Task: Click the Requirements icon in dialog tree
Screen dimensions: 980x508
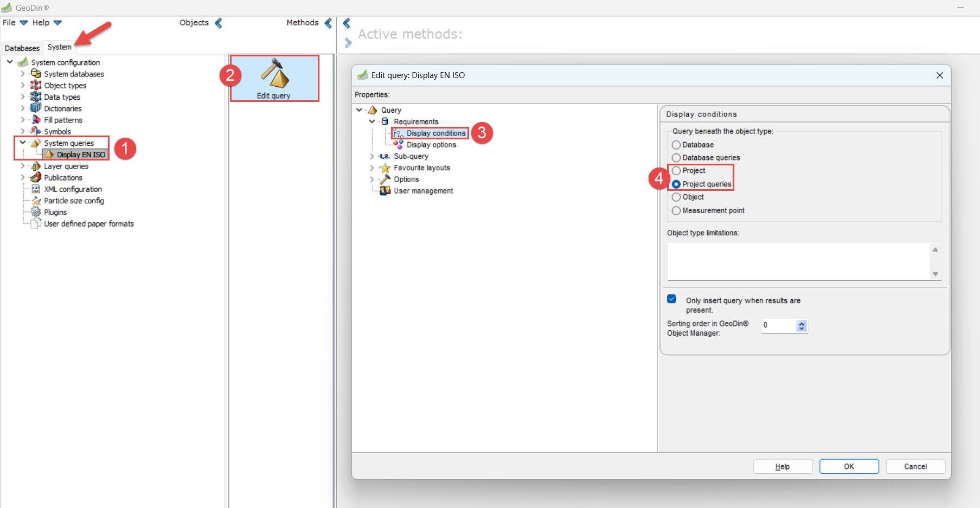Action: [x=385, y=121]
